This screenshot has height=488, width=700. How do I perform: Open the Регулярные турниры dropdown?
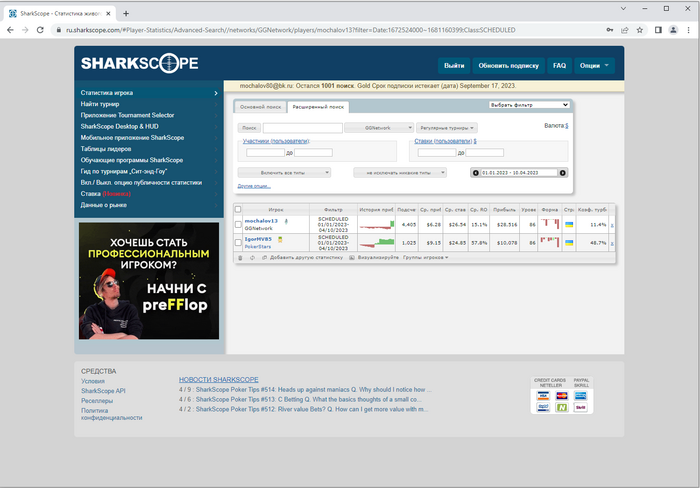click(447, 128)
